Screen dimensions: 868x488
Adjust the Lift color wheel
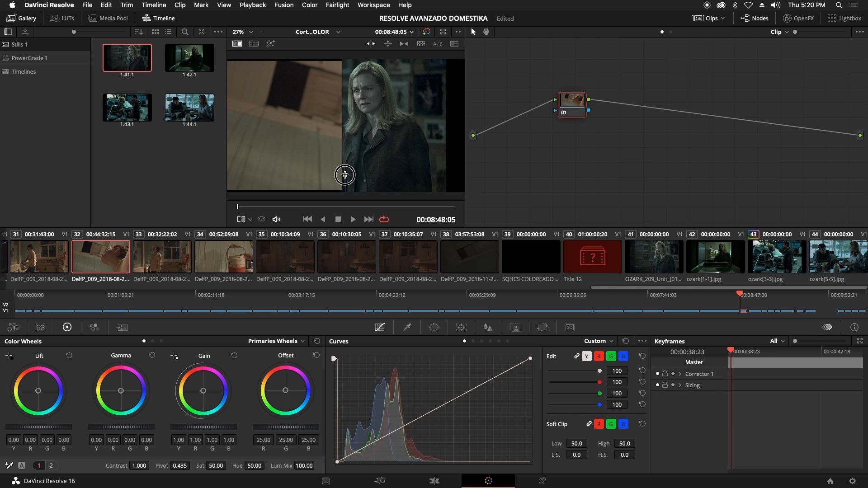pos(38,390)
